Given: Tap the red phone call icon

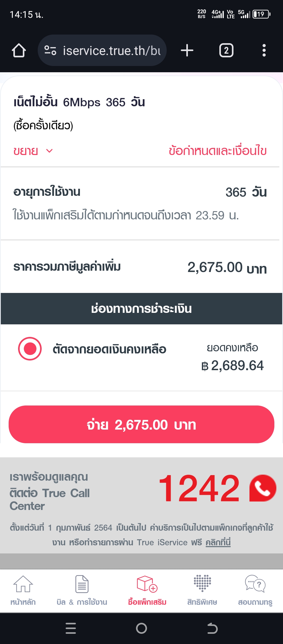Looking at the screenshot, I should pos(263,488).
